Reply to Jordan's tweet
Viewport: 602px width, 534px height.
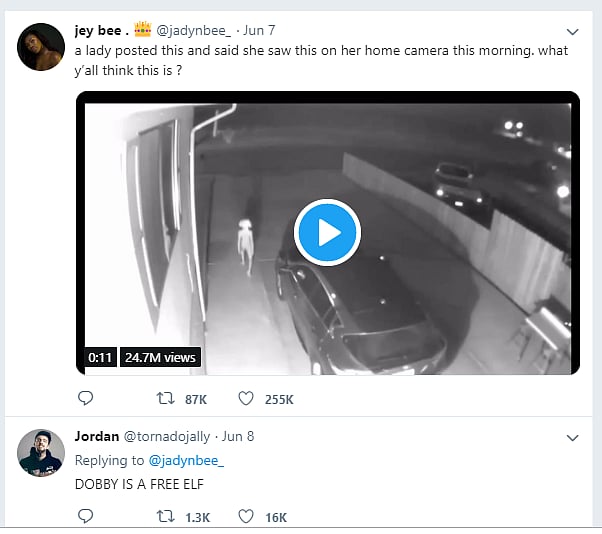click(86, 516)
